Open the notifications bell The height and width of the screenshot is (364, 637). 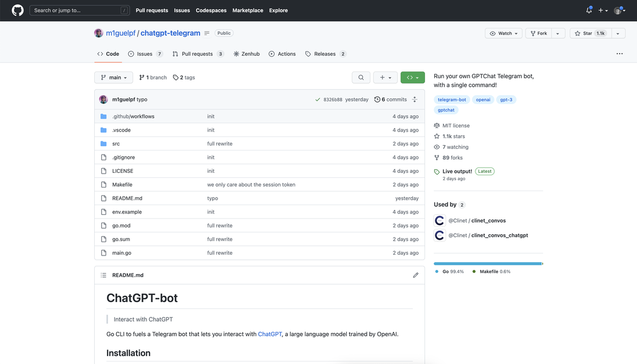[588, 10]
